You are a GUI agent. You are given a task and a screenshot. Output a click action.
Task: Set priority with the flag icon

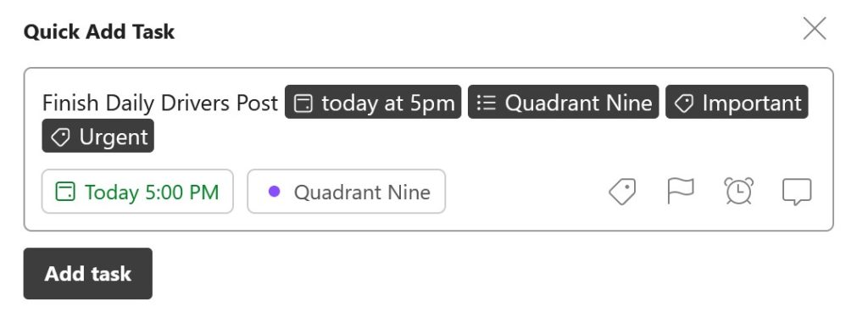[x=681, y=191]
